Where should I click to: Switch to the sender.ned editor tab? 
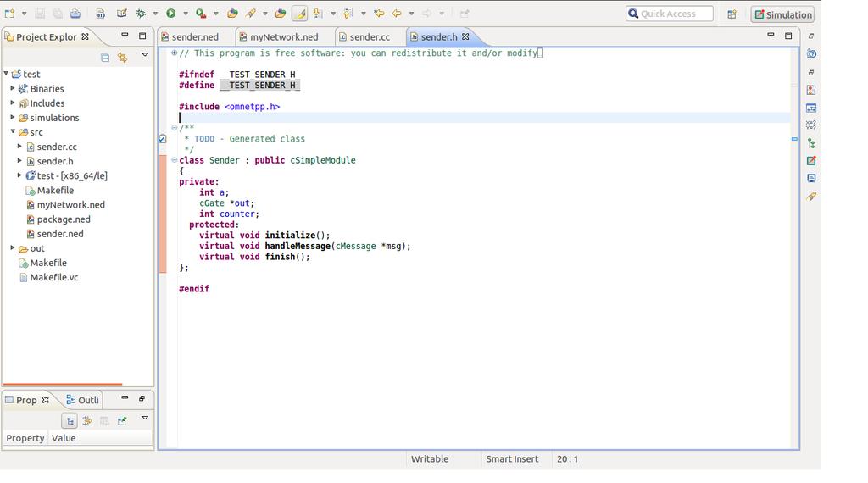(x=195, y=37)
